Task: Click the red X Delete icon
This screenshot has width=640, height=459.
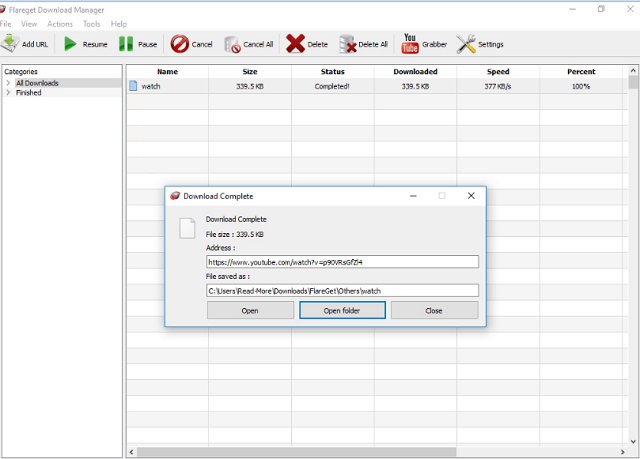Action: click(295, 44)
